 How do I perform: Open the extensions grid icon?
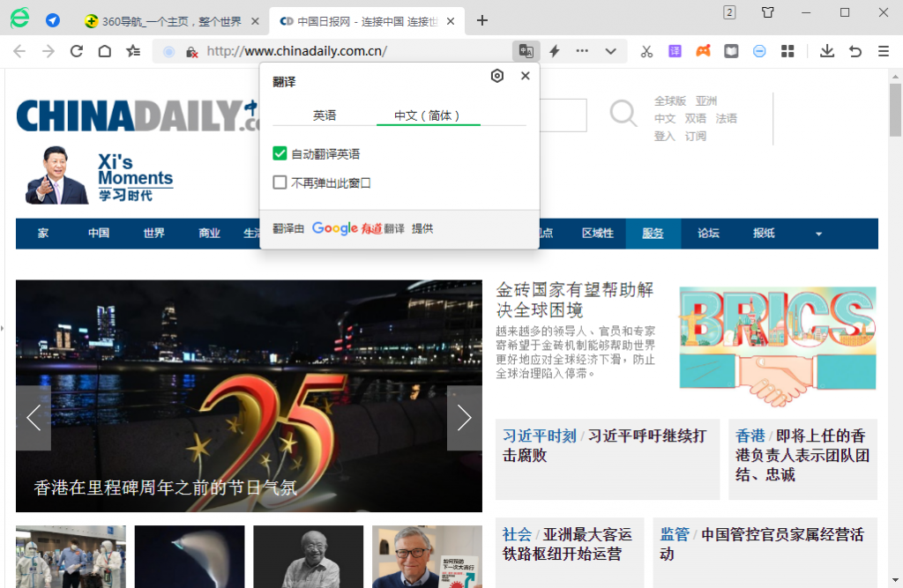(787, 51)
